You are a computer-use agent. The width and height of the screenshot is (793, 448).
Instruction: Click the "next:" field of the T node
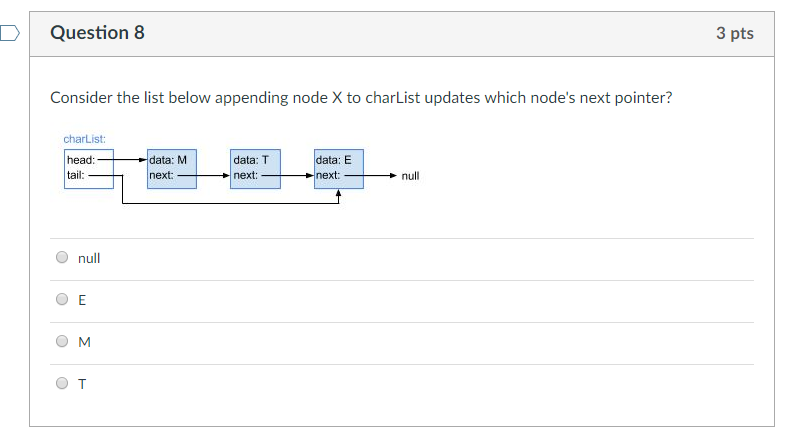pyautogui.click(x=245, y=175)
